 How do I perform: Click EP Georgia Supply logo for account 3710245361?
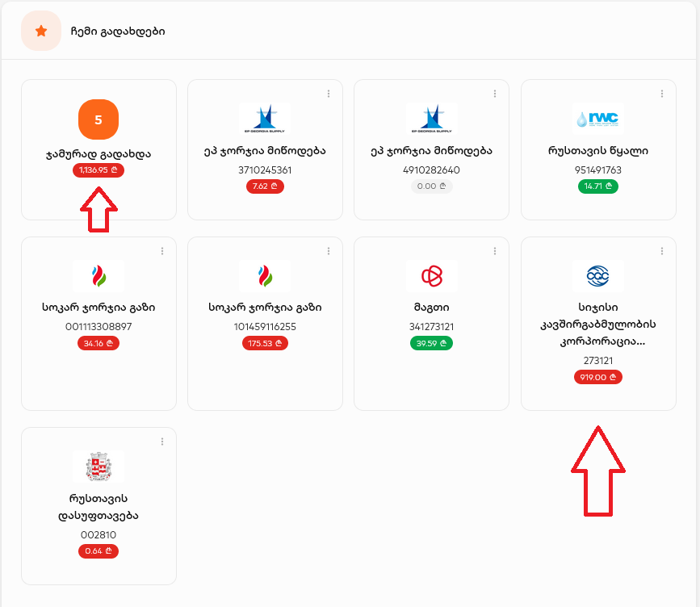(x=265, y=119)
